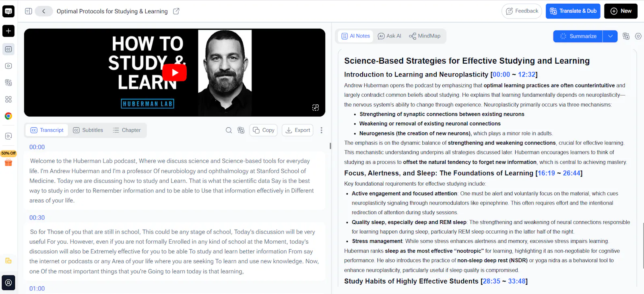This screenshot has height=294, width=644.
Task: Open the user account icon in the sidebar
Action: (x=8, y=283)
